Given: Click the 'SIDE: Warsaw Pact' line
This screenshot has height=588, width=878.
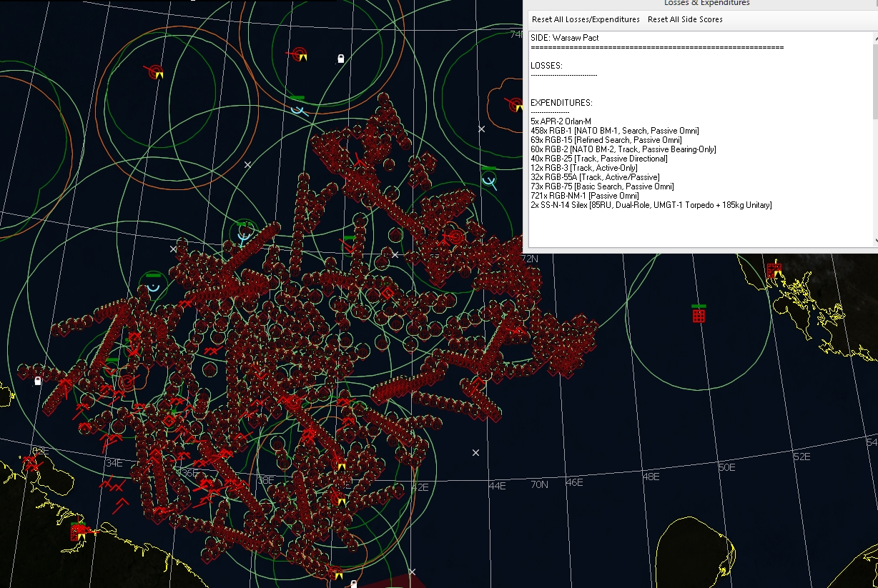Looking at the screenshot, I should pos(565,37).
